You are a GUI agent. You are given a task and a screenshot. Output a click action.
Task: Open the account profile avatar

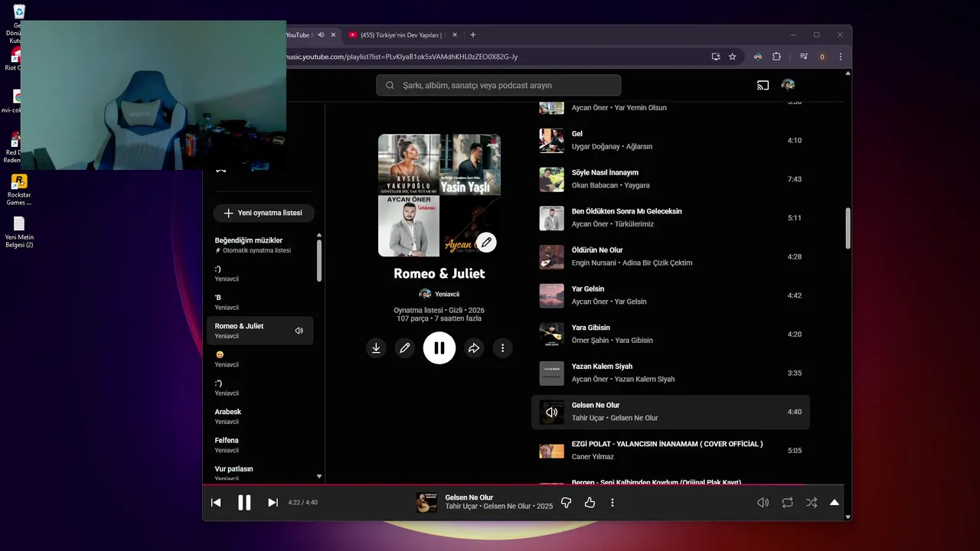[x=788, y=85]
